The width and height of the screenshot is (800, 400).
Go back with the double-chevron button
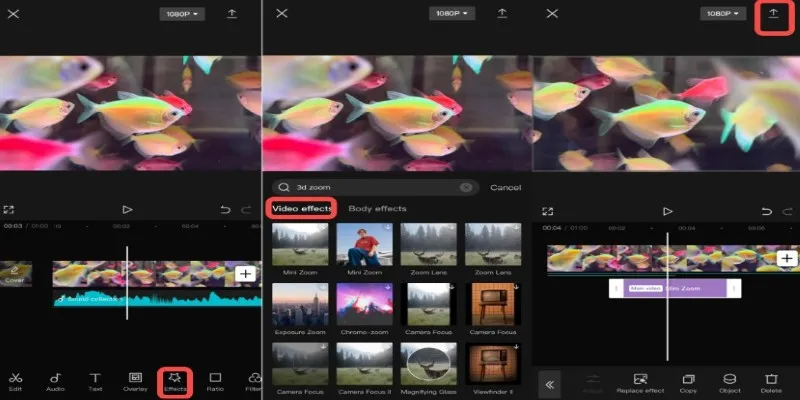[x=549, y=385]
